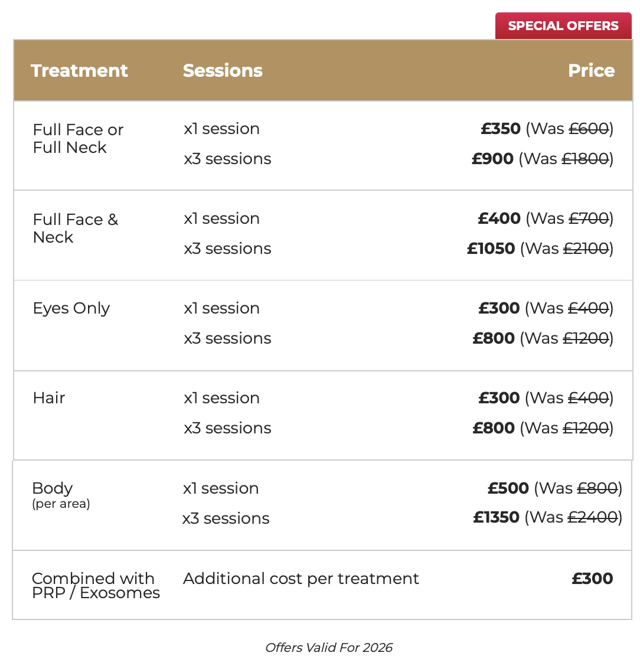The width and height of the screenshot is (640, 672).
Task: Click the Full Face or Full Neck label
Action: [x=78, y=138]
